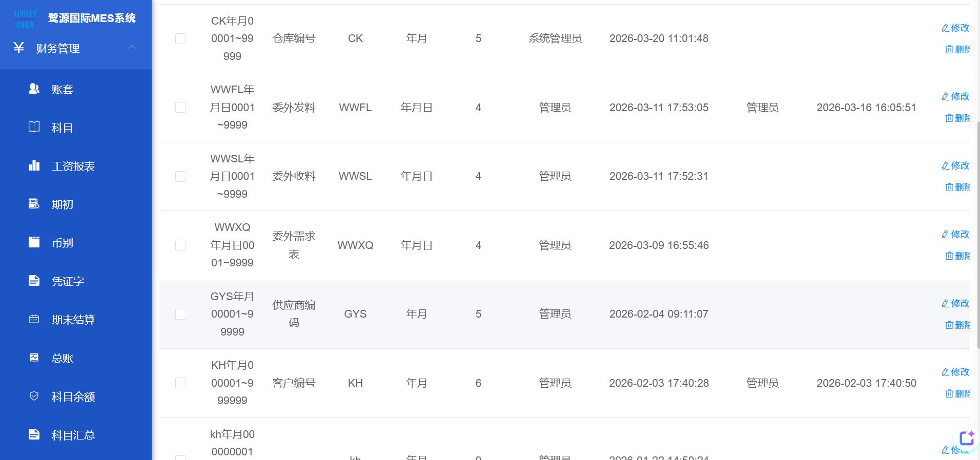Open the floating assistant icon at bottom right
Screen dimensions: 980x460
(x=967, y=438)
